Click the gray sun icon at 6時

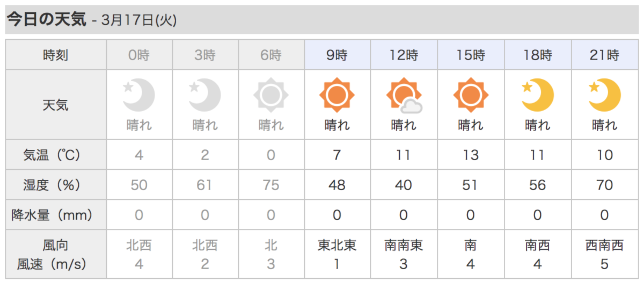click(x=271, y=95)
